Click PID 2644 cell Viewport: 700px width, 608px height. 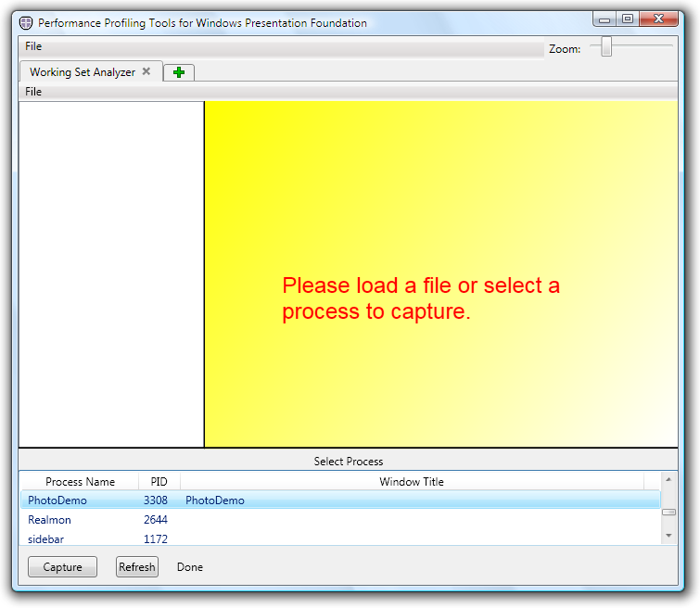156,520
